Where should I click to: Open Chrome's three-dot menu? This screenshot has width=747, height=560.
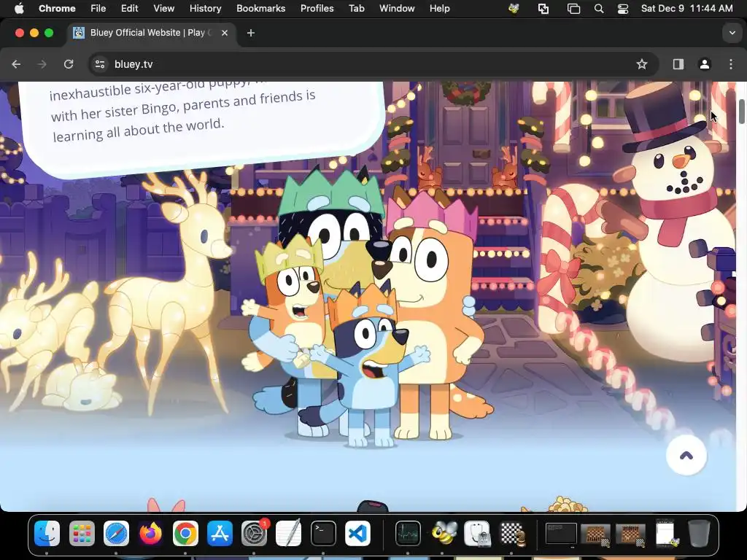(731, 64)
